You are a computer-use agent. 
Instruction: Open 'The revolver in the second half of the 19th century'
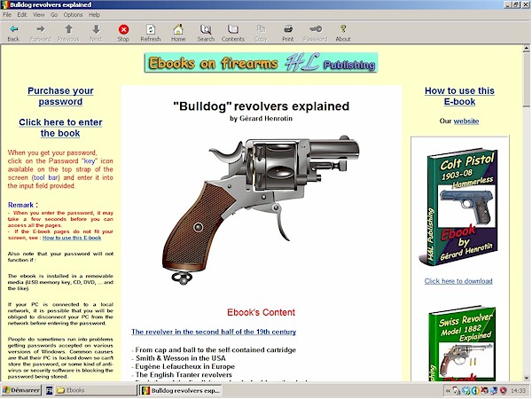coord(214,332)
